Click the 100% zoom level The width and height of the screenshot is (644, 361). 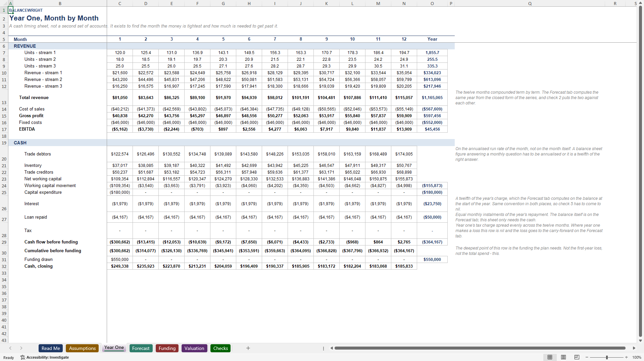[x=637, y=357]
